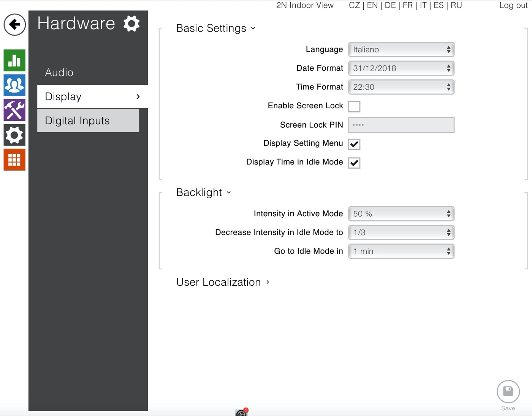The height and width of the screenshot is (416, 532).
Task: Open the Date Format dropdown
Action: tap(401, 68)
